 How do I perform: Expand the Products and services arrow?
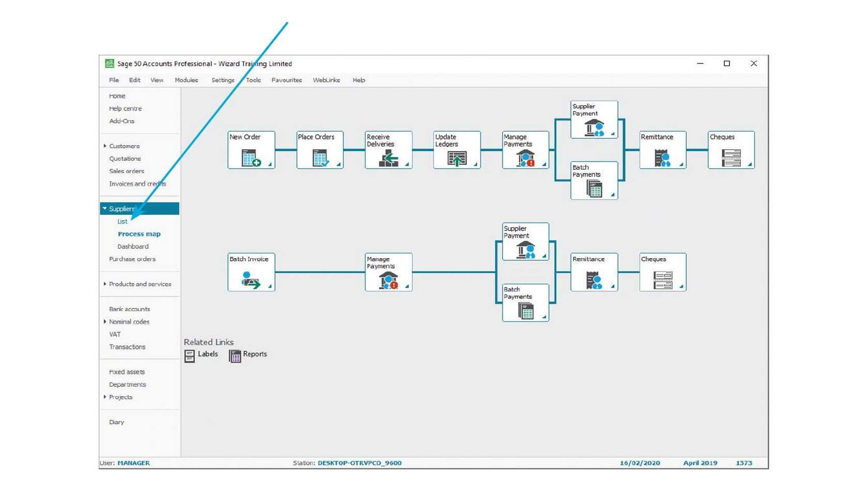(x=105, y=284)
